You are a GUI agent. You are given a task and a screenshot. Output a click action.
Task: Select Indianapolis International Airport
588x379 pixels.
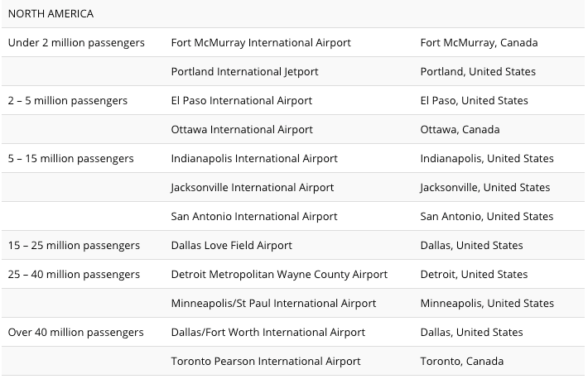(254, 159)
